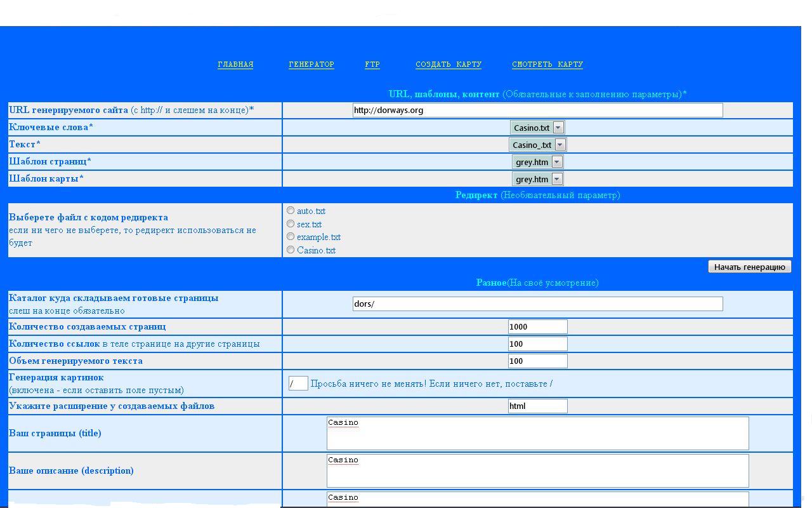The width and height of the screenshot is (812, 508).
Task: Focus the dors/ catalog input field
Action: pos(537,304)
